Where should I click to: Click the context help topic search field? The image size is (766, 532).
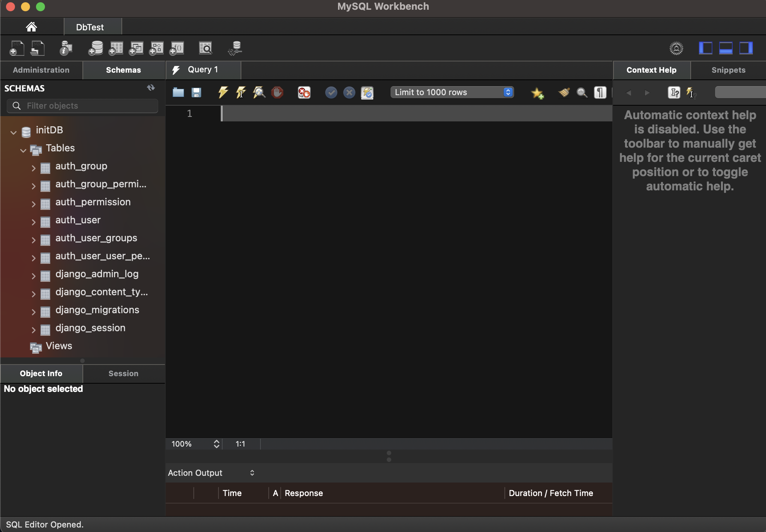coord(740,93)
